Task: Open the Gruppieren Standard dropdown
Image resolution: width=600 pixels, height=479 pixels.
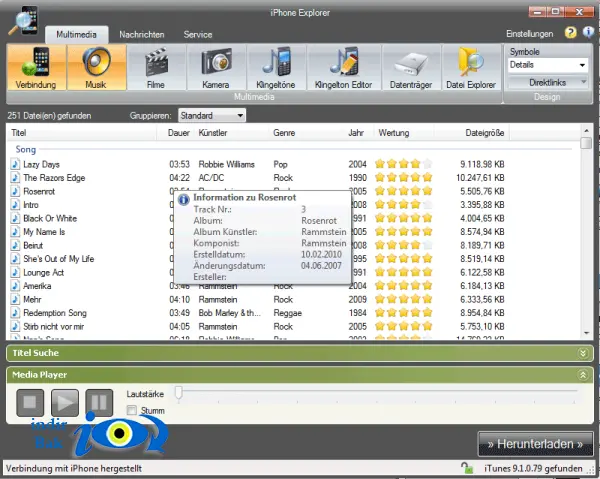Action: tap(212, 116)
